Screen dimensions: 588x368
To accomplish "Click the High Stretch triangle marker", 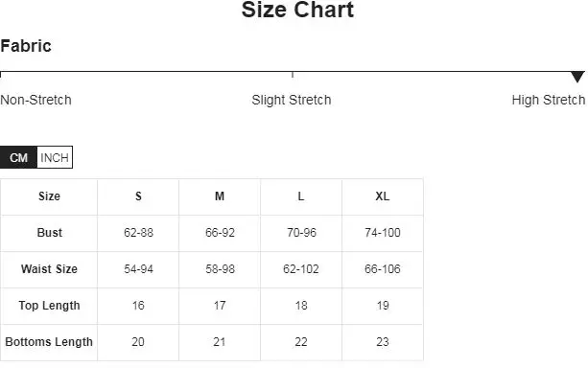I will [x=577, y=77].
